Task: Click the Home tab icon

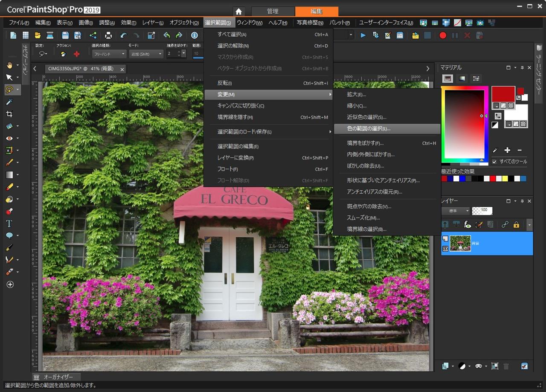Action: (239, 12)
